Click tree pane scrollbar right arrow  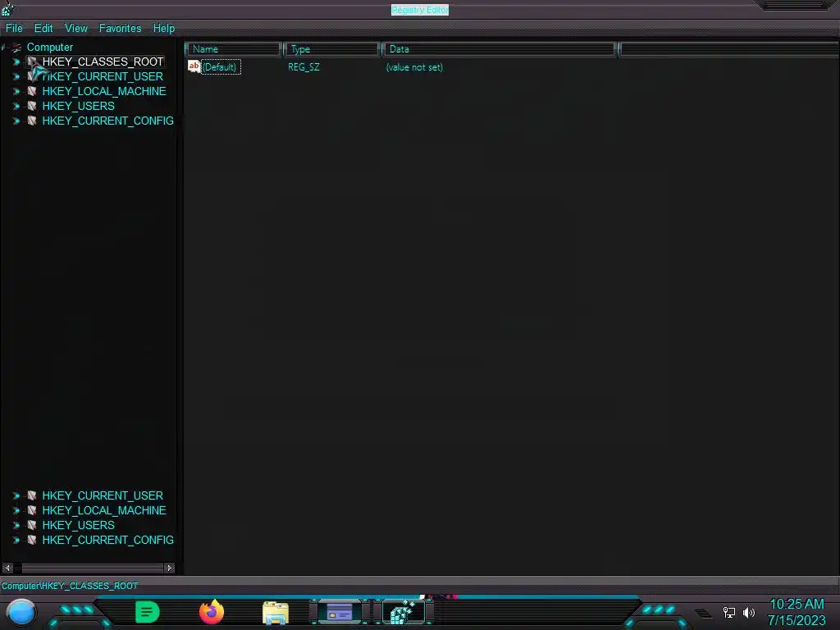click(169, 568)
